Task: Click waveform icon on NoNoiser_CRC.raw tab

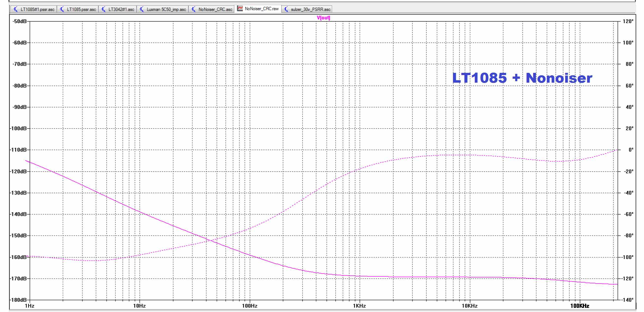Action: (x=240, y=9)
